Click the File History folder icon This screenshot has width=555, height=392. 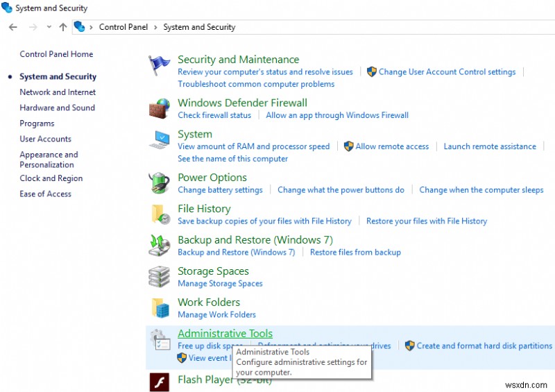160,214
